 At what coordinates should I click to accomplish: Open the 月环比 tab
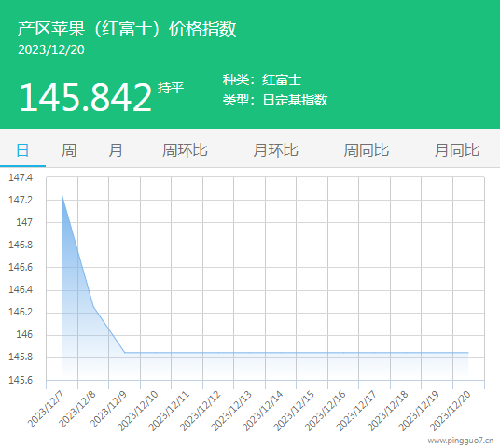[276, 150]
